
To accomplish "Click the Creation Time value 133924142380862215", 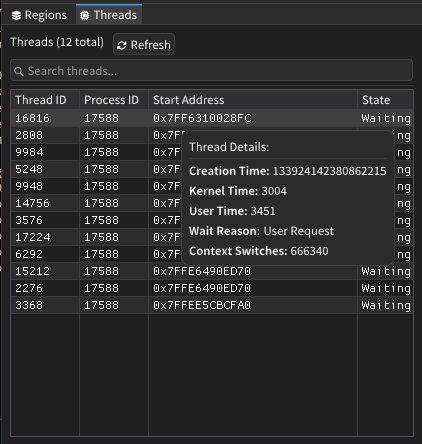I will click(x=330, y=171).
